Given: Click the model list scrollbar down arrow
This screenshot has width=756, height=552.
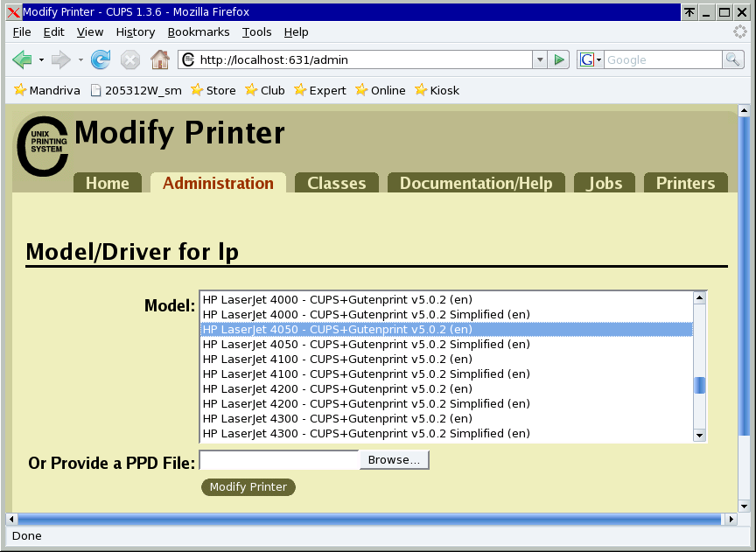Looking at the screenshot, I should [698, 435].
